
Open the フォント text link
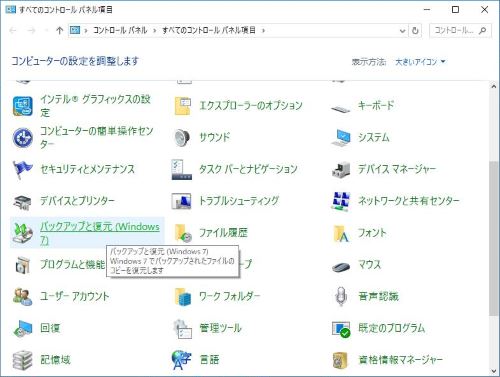[x=372, y=233]
